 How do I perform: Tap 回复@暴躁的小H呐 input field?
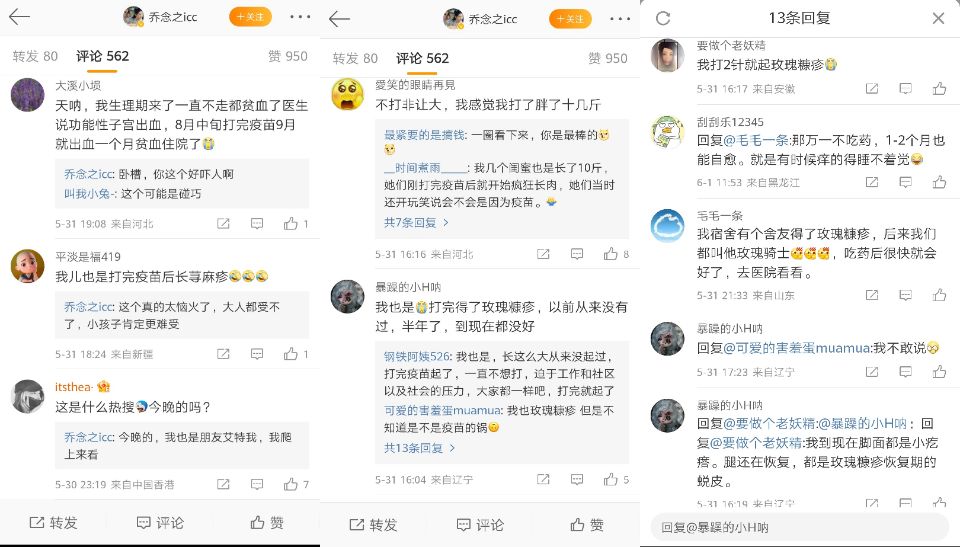tap(800, 527)
